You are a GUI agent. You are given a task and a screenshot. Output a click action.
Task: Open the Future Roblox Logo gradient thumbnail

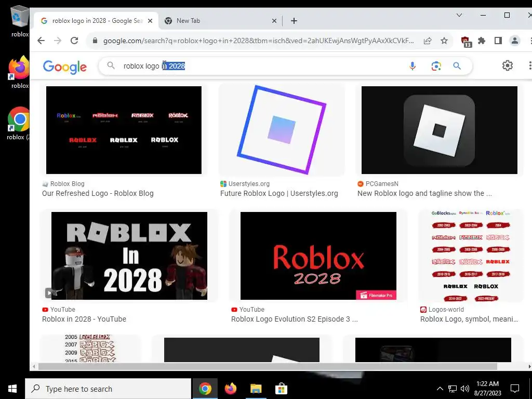tap(282, 130)
